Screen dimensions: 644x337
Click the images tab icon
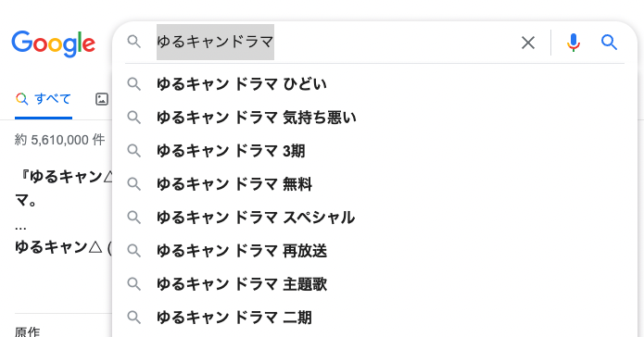102,99
